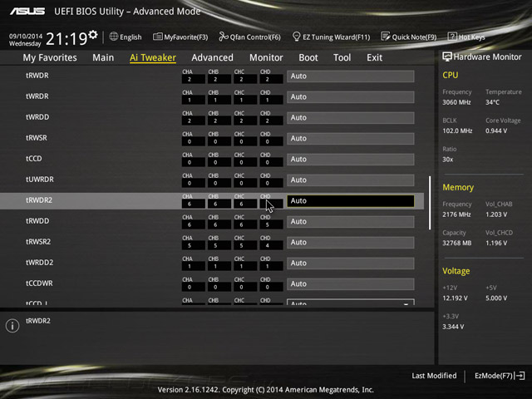This screenshot has height=399, width=532.
Task: Switch to My Favorites tab
Action: click(x=50, y=57)
